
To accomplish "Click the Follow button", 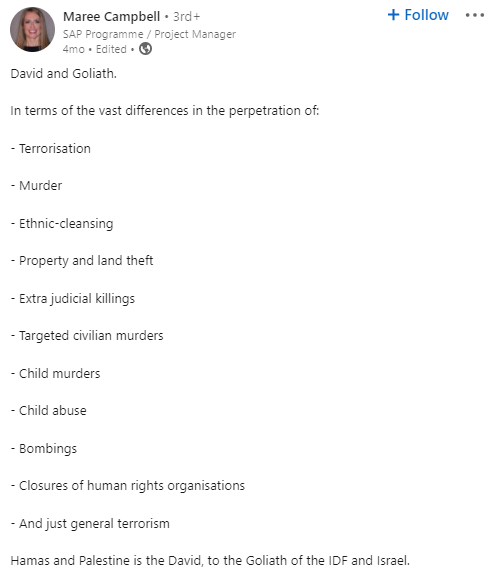I will tap(418, 15).
